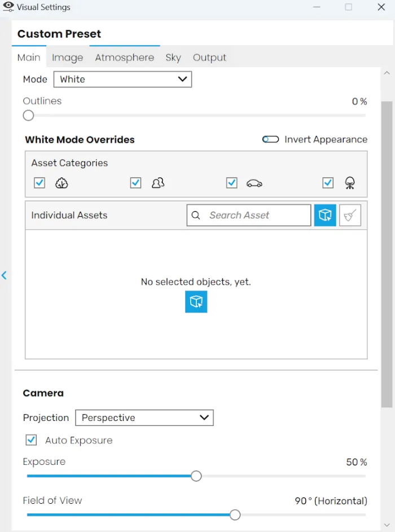This screenshot has height=532, width=395.
Task: Open the Mode dropdown set to White
Action: (122, 80)
